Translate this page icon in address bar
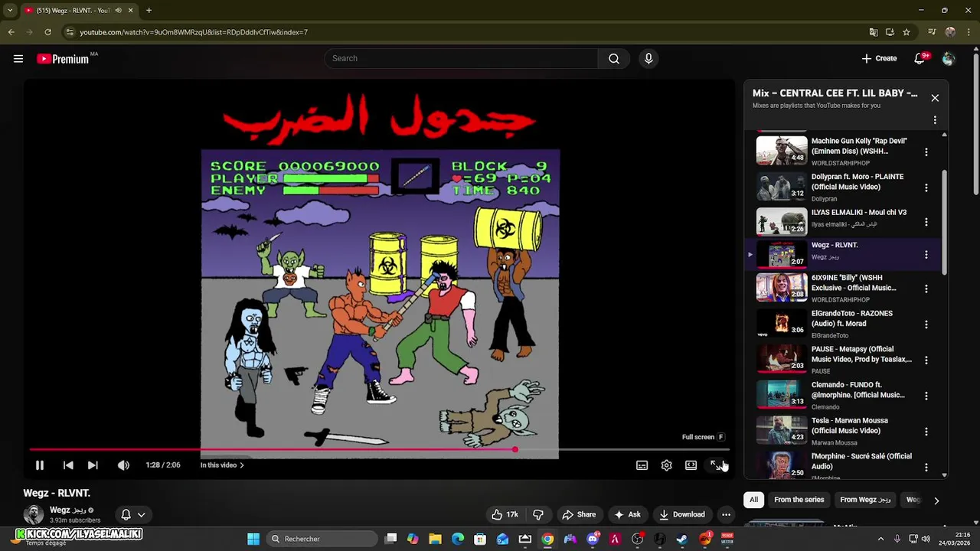This screenshot has width=980, height=551. point(874,32)
